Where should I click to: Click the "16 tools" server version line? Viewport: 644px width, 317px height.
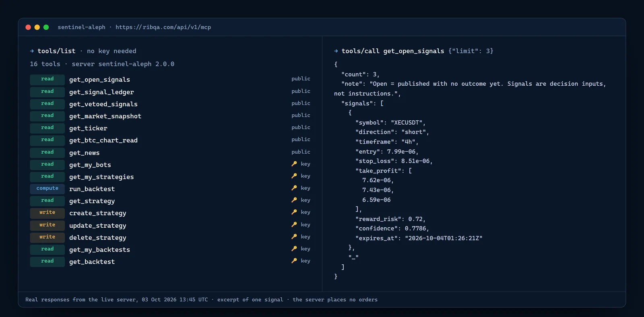(102, 64)
